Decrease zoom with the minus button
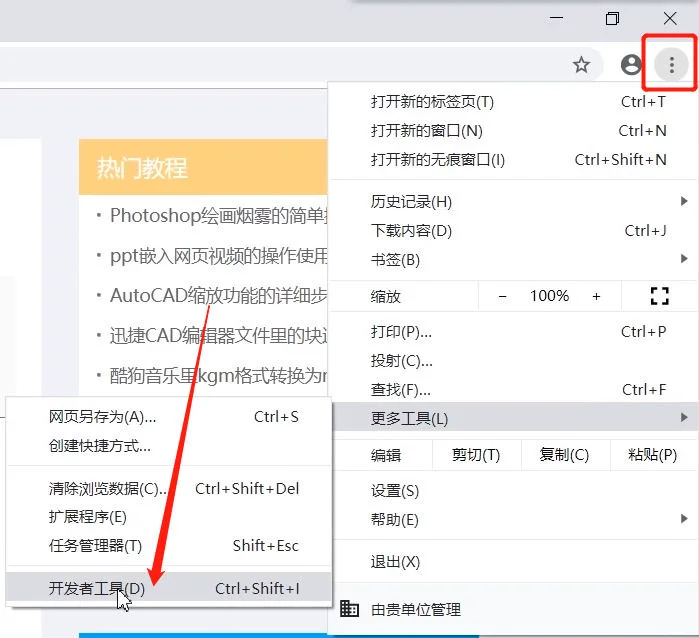 (x=502, y=296)
